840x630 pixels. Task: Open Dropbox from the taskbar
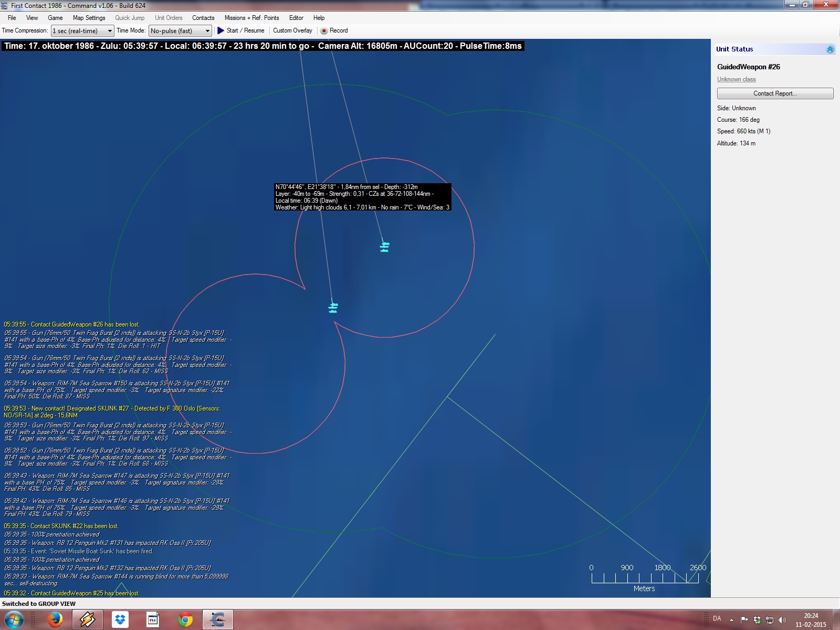[x=120, y=620]
